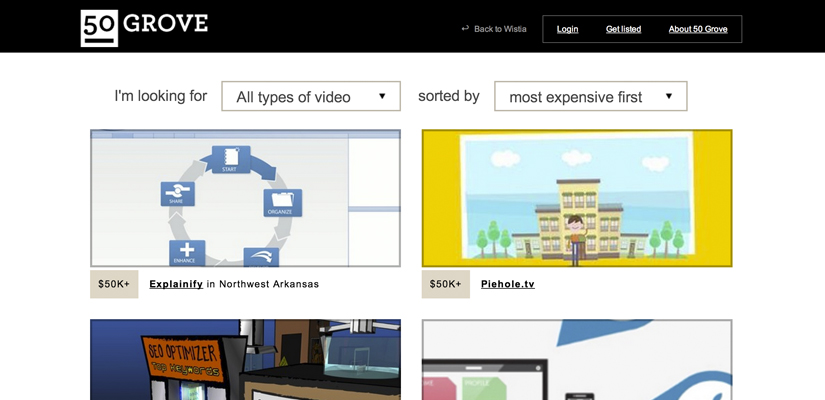Click the $50K+ price tag beside Piehole.tv
Screen dimensions: 825x400
pos(446,284)
